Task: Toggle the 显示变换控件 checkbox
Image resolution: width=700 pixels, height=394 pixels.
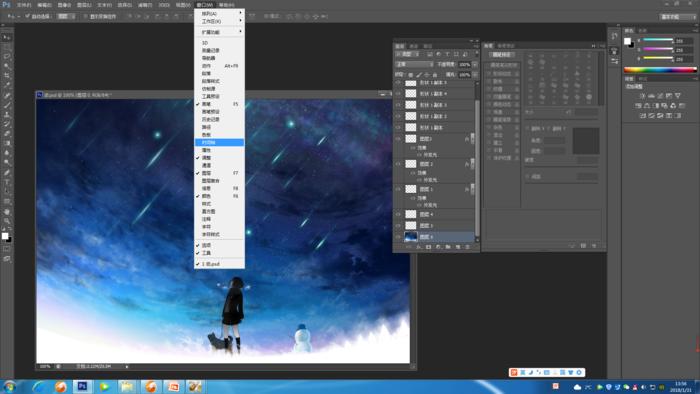Action: click(x=86, y=17)
